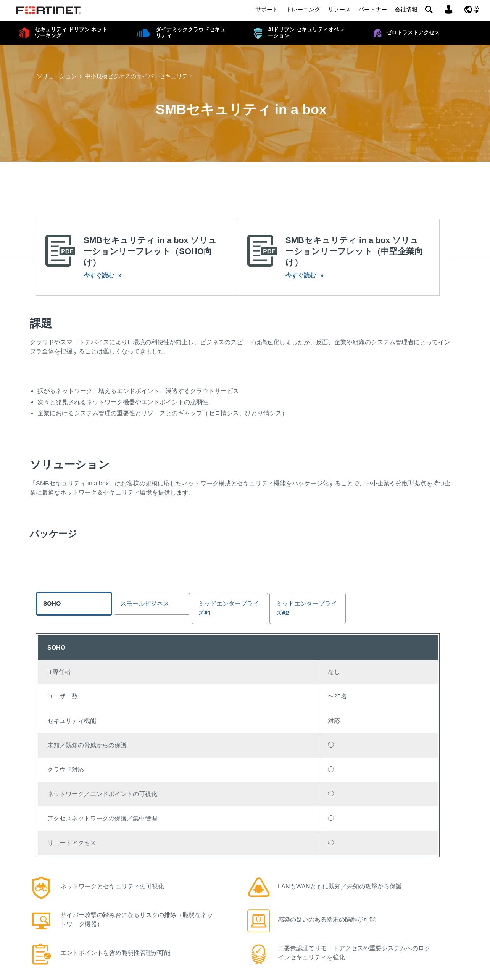
Task: Click the clipboard checklist icon for 脆弱性管理
Action: [41, 954]
